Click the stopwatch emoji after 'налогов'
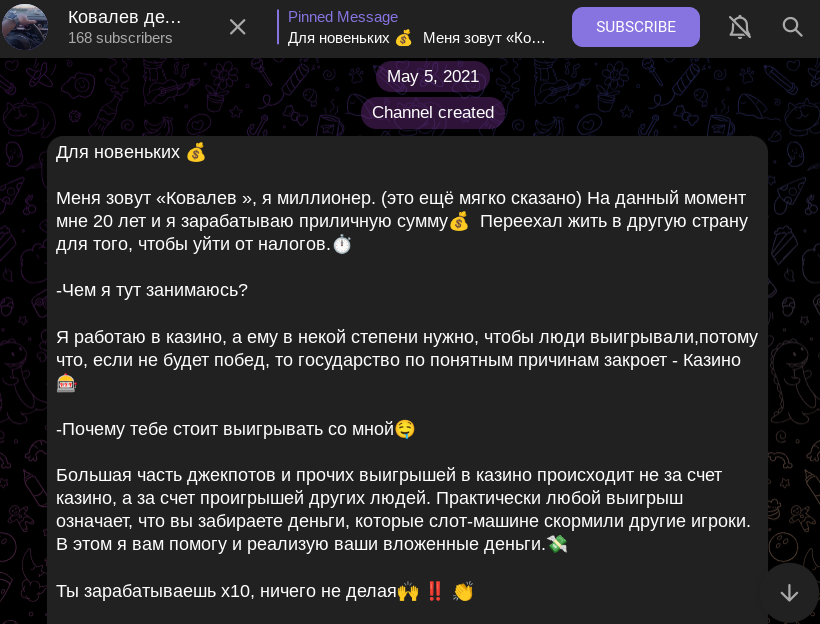This screenshot has height=624, width=820. 342,244
